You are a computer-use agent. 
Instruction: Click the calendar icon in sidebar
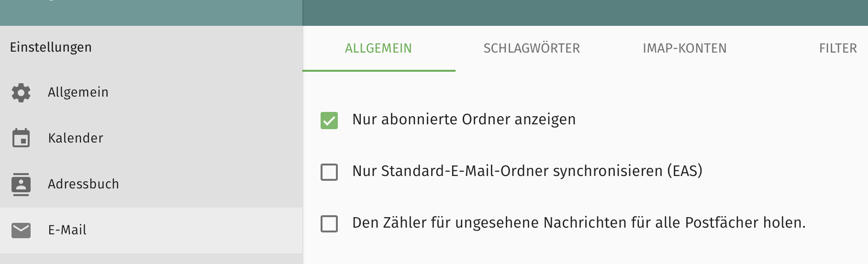(21, 138)
